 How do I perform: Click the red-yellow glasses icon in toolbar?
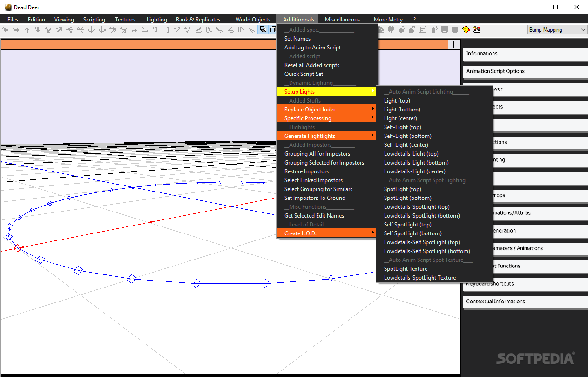pyautogui.click(x=477, y=29)
